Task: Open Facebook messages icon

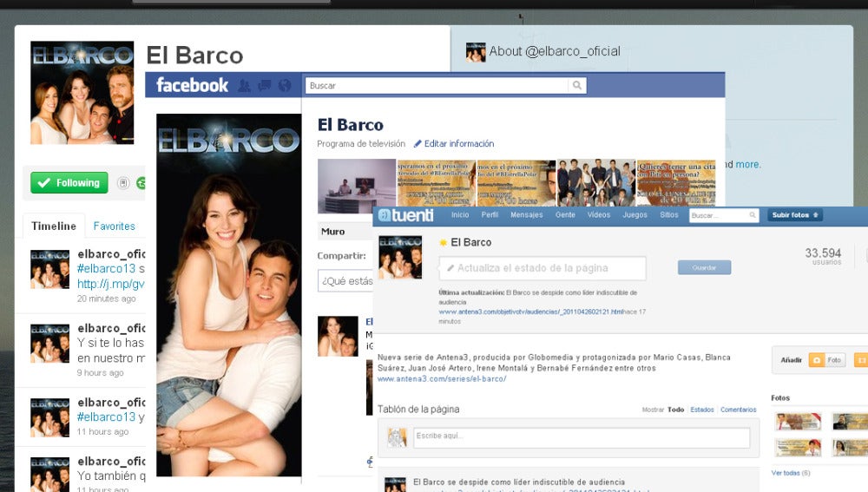Action: pos(265,86)
